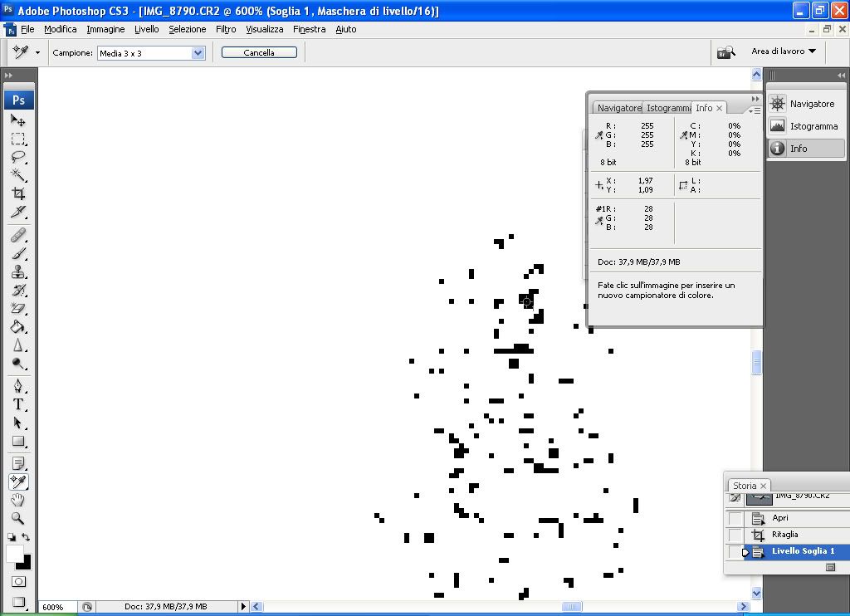Viewport: 850px width, 616px height.
Task: Open Adobe Bridge from the options bar
Action: coord(726,52)
